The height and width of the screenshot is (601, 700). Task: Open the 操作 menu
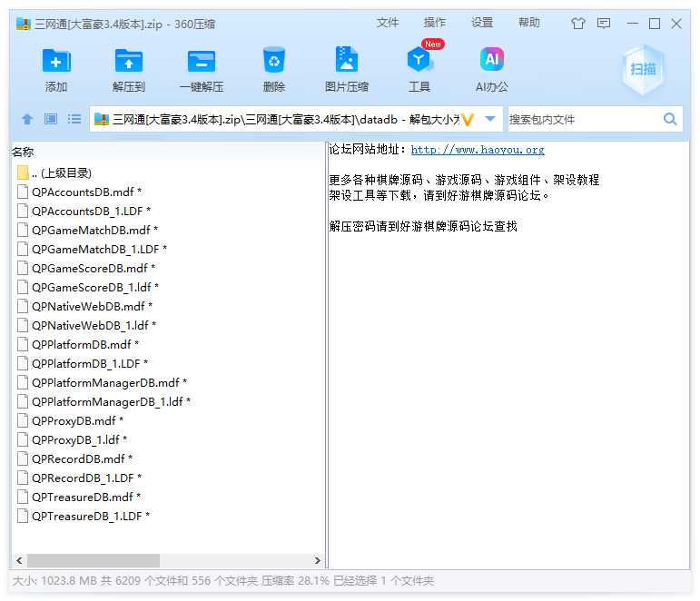tap(435, 23)
